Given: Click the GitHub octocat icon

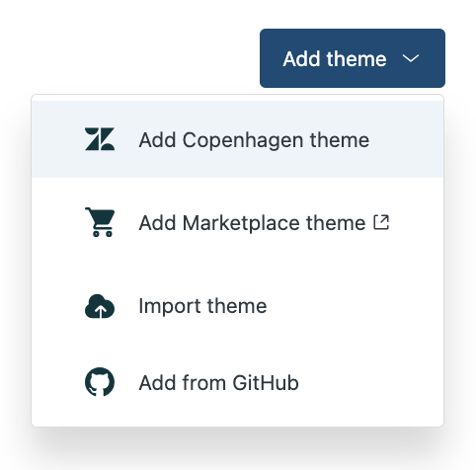Looking at the screenshot, I should (x=100, y=382).
